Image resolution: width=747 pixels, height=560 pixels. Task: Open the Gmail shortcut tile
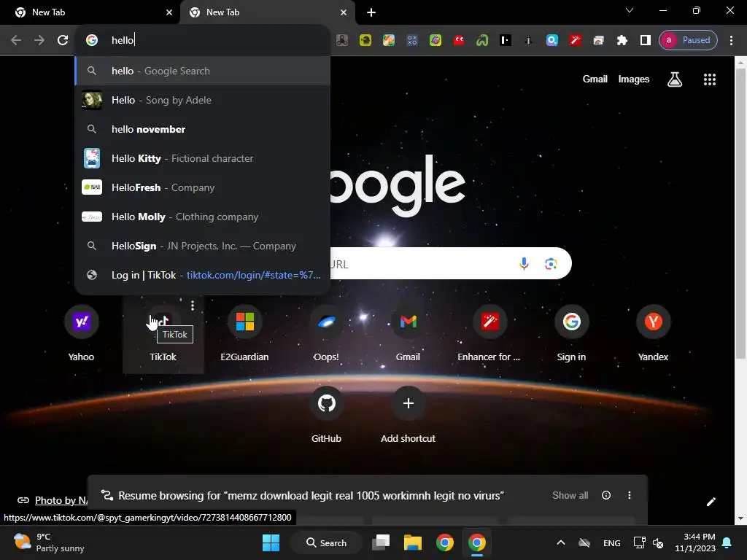pos(409,334)
